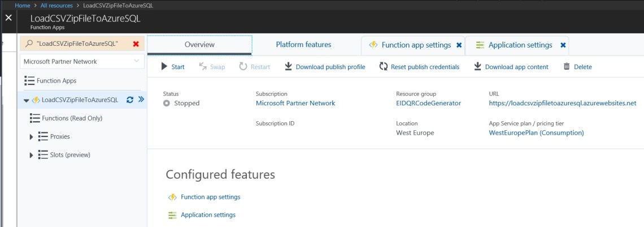Collapse the LoadCSVZipFileToAzureSQL tree node
Image resolution: width=644 pixels, height=227 pixels.
[x=27, y=100]
